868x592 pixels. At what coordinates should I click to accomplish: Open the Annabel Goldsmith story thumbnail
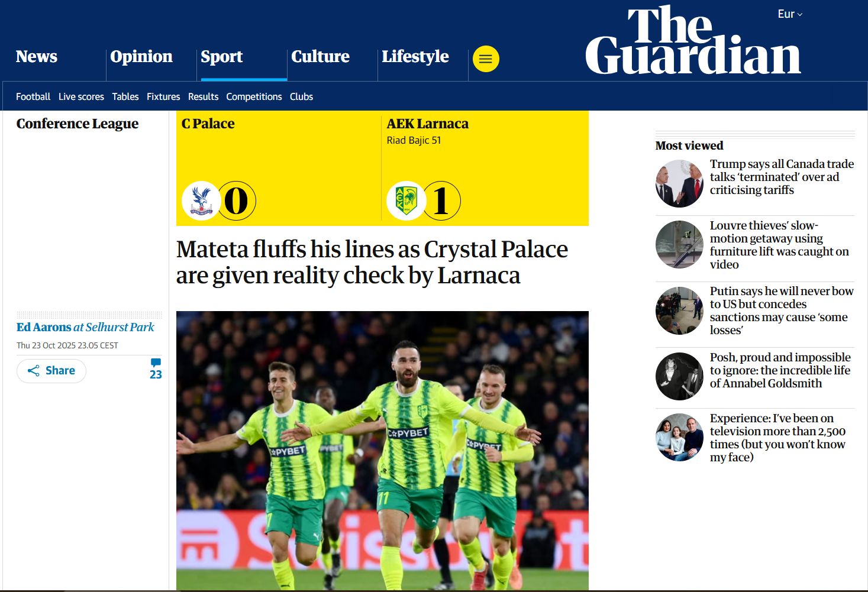(x=679, y=376)
